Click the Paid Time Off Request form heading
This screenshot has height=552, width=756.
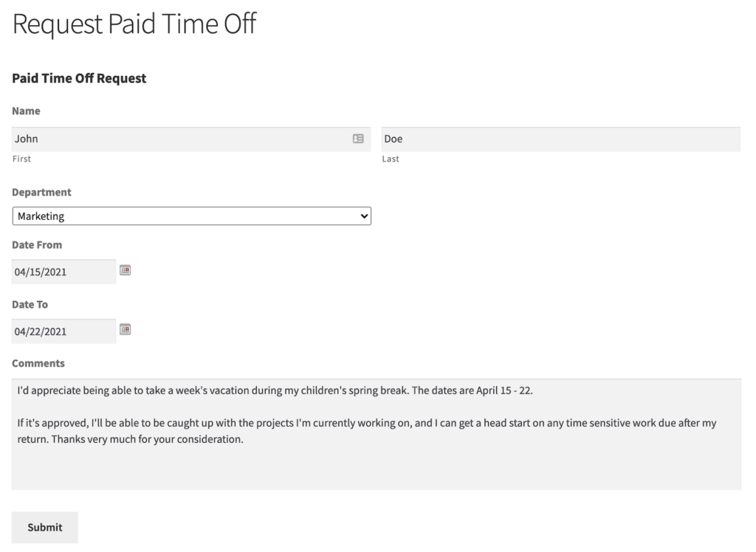coord(80,78)
